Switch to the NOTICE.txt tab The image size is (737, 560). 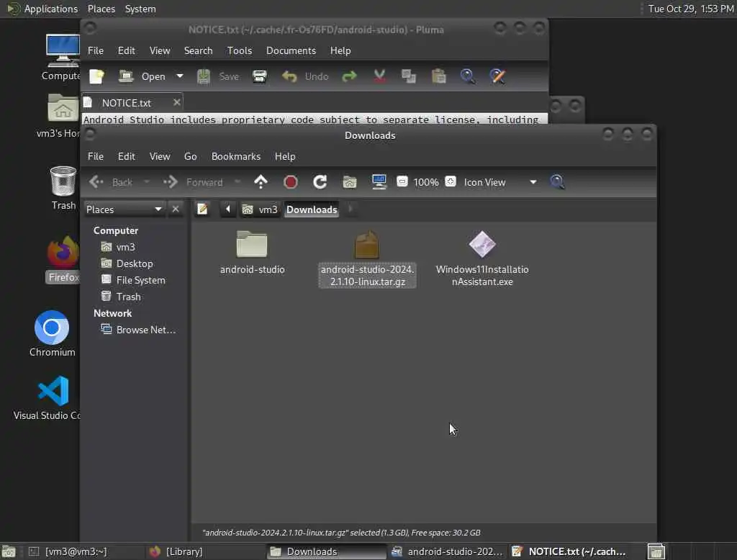pos(127,102)
